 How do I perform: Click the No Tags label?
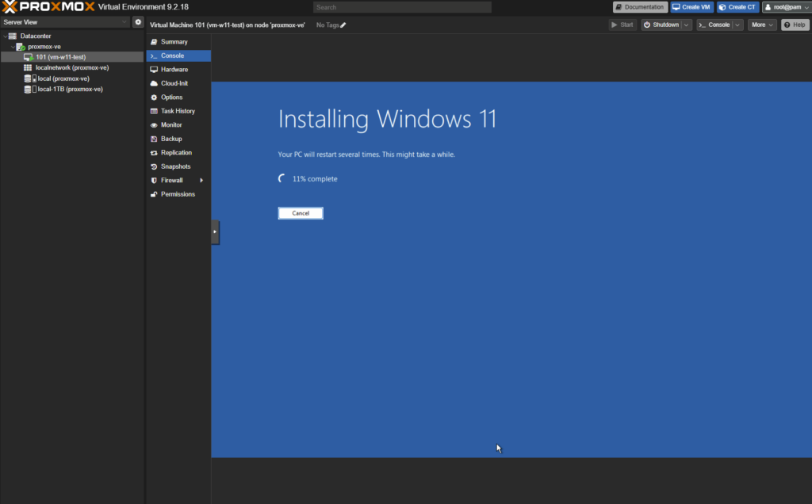point(327,25)
